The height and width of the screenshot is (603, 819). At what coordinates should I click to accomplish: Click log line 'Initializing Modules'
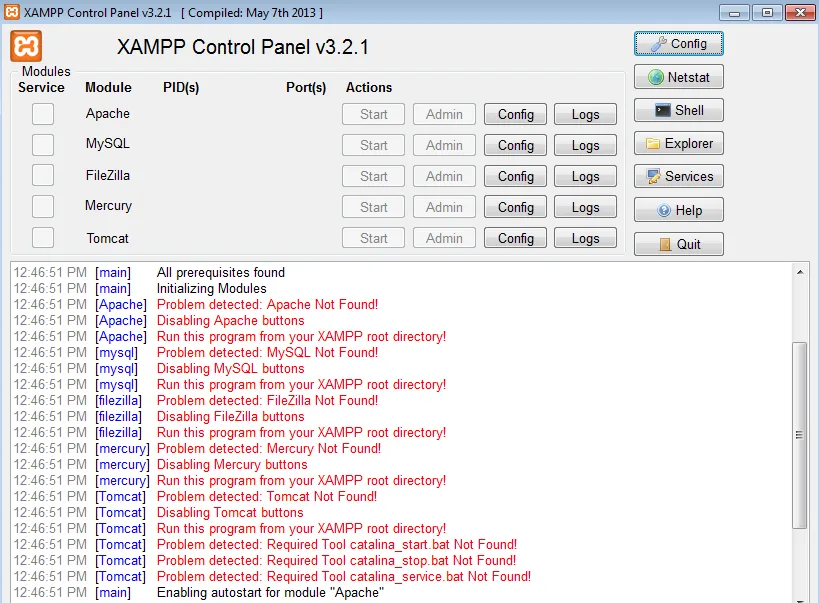pos(212,288)
